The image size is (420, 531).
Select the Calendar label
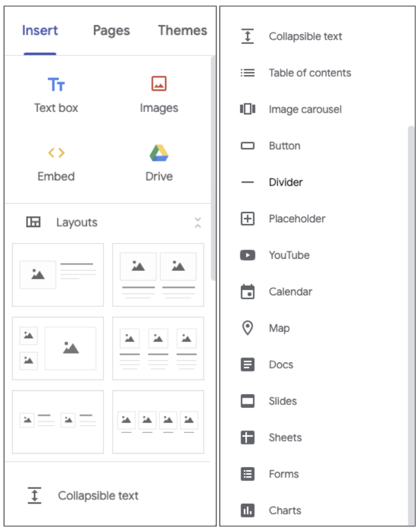pos(290,292)
